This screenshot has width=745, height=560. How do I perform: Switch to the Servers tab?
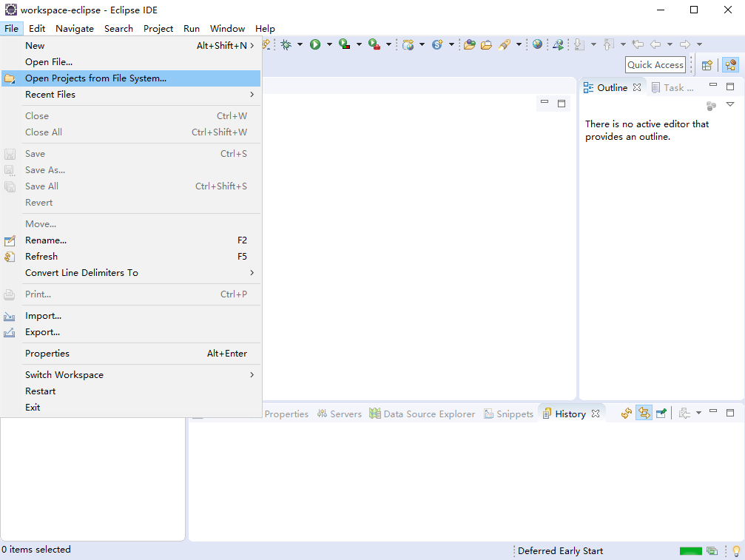tap(340, 414)
